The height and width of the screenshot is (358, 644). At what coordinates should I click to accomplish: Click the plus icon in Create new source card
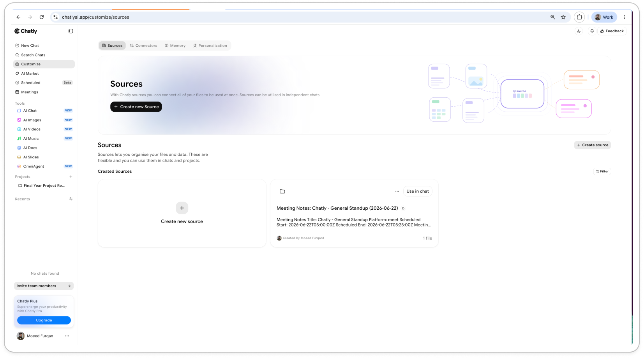click(x=182, y=208)
